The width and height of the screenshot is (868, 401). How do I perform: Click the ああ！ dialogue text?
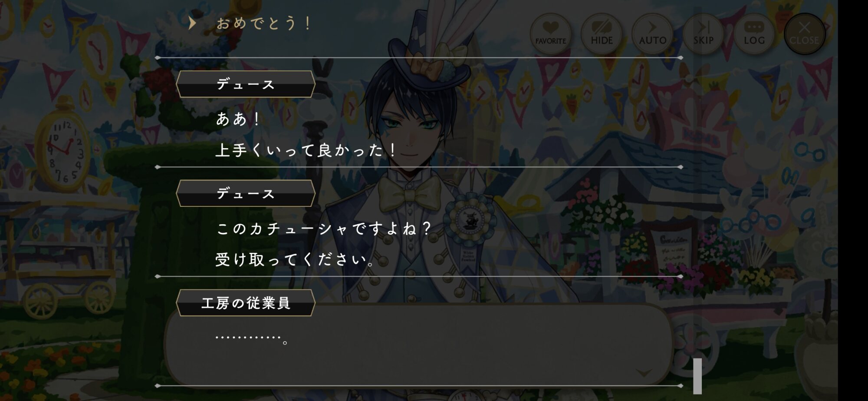(x=238, y=119)
